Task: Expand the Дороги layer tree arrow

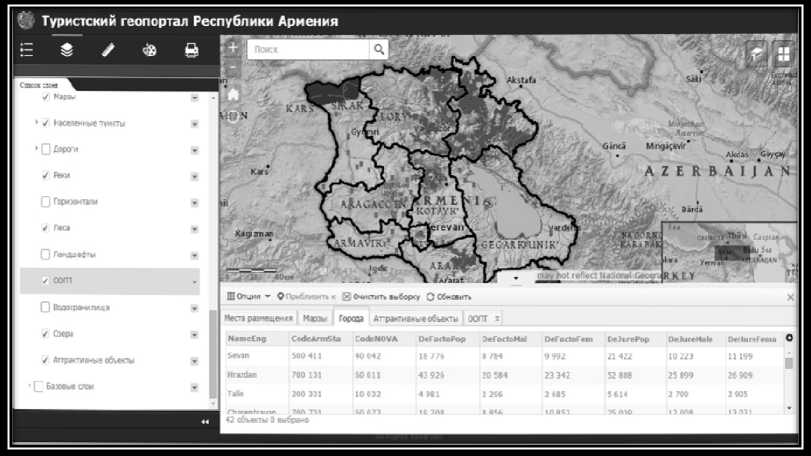Action: pos(36,148)
